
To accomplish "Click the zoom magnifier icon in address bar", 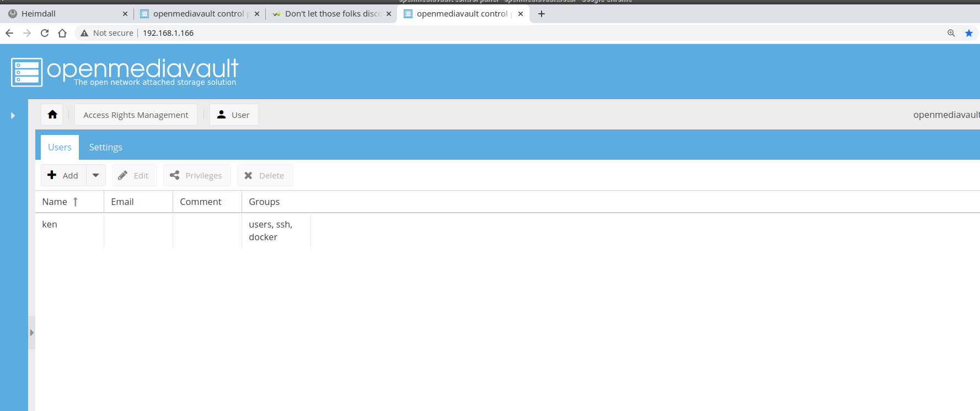I will click(x=951, y=33).
